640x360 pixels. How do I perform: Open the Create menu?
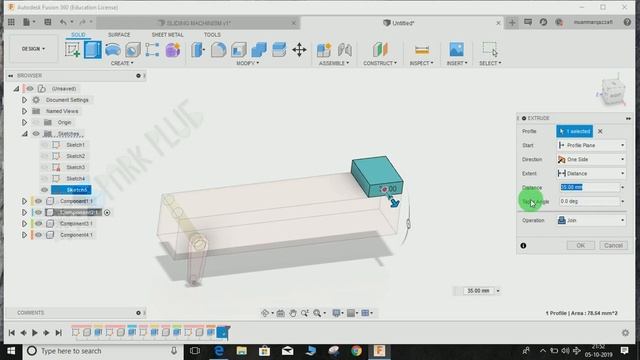tap(122, 63)
